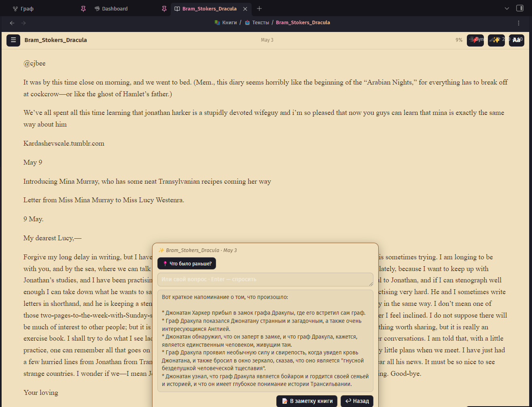Click the 'Вот краткое напоминание' summary line

pyautogui.click(x=225, y=297)
